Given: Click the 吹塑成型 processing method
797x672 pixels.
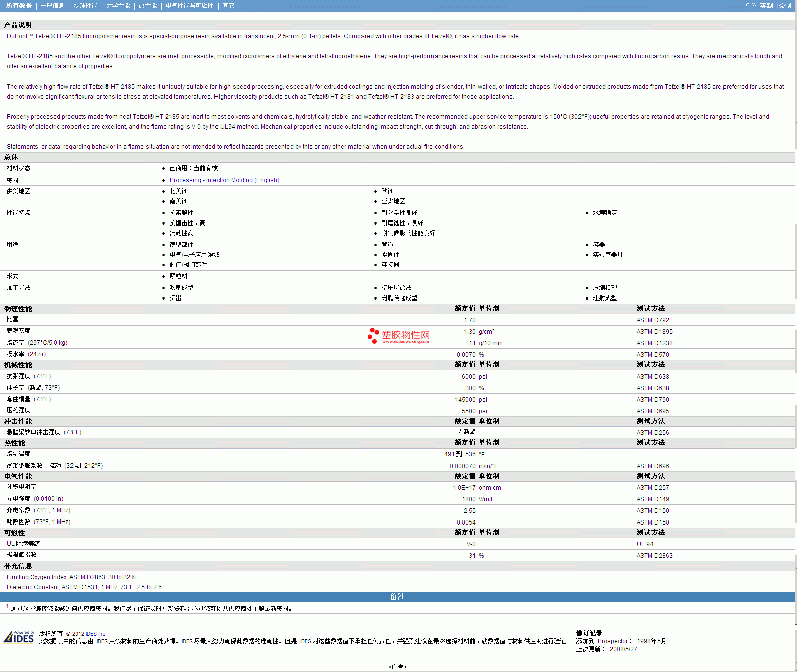Looking at the screenshot, I should point(182,288).
